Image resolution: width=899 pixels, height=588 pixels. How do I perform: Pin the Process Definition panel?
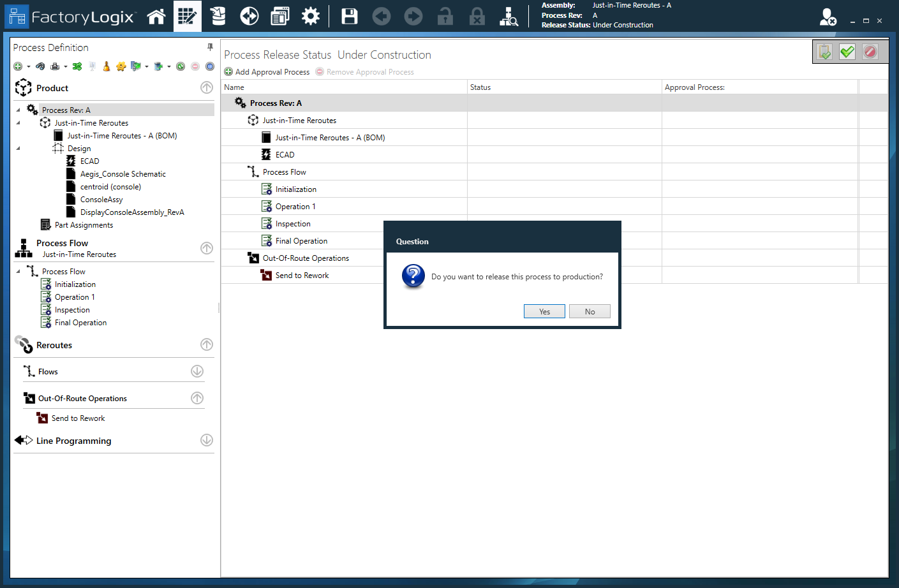210,47
